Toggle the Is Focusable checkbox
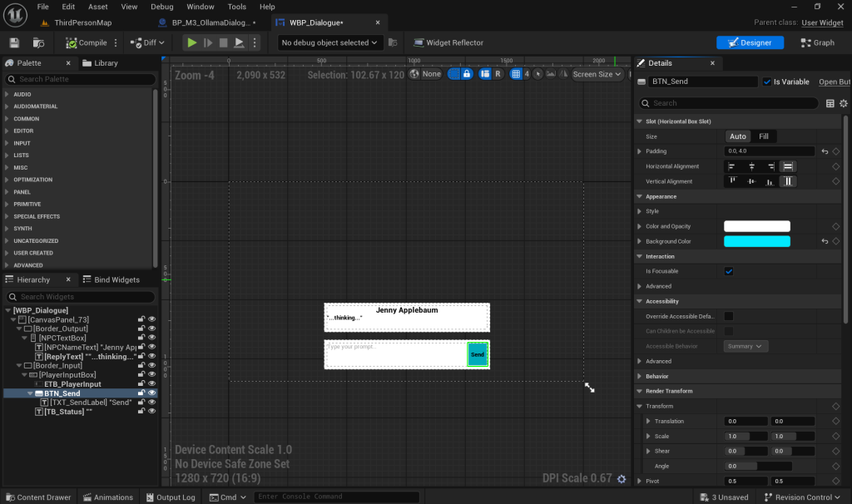Image resolution: width=852 pixels, height=504 pixels. coord(729,271)
